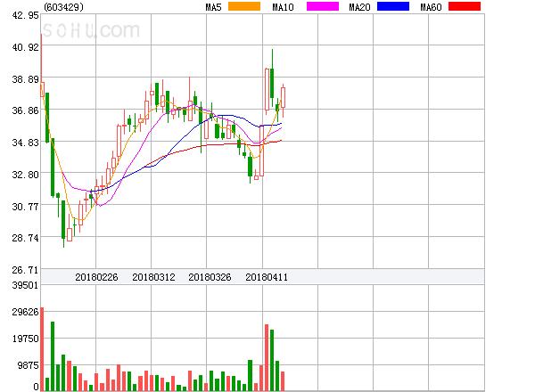Viewport: 535px width, 392px height.
Task: Click the 34.83 price axis label
Action: tap(25, 143)
